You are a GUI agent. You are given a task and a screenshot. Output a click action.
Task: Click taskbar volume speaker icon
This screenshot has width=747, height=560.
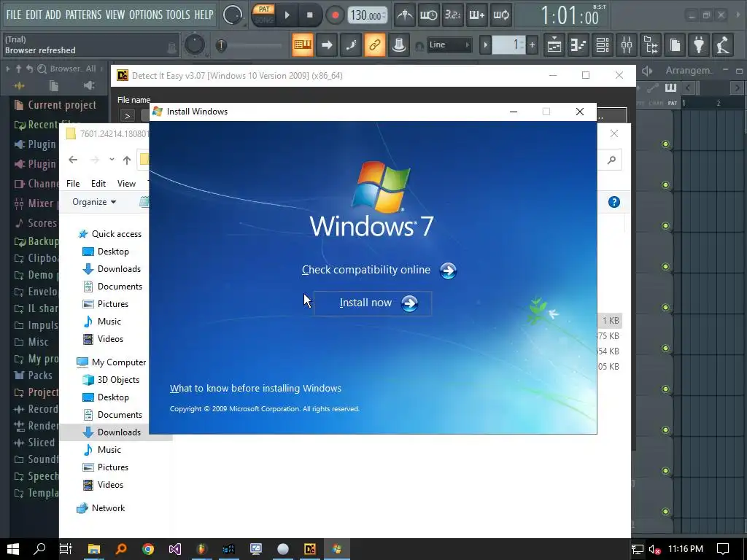(654, 550)
